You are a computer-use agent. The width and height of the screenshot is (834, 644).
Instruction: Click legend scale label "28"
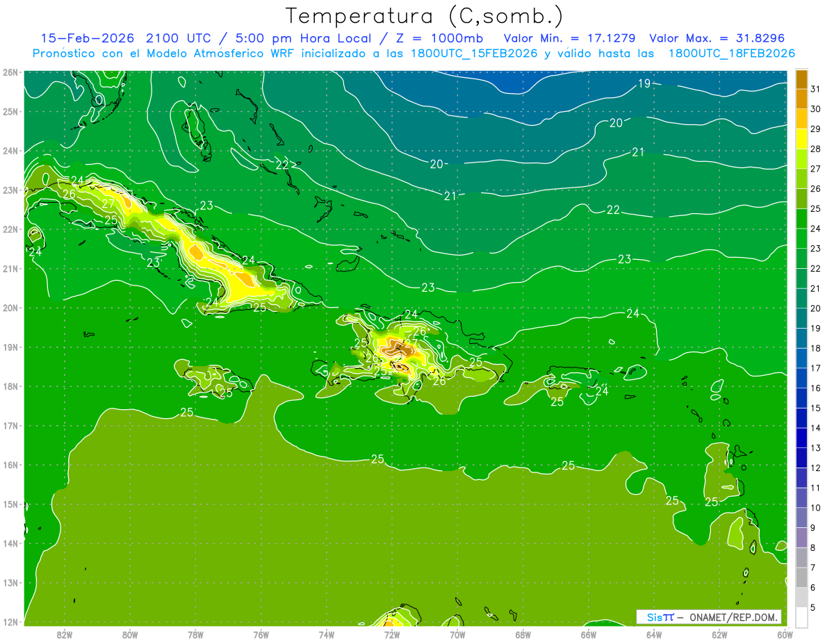click(x=816, y=149)
